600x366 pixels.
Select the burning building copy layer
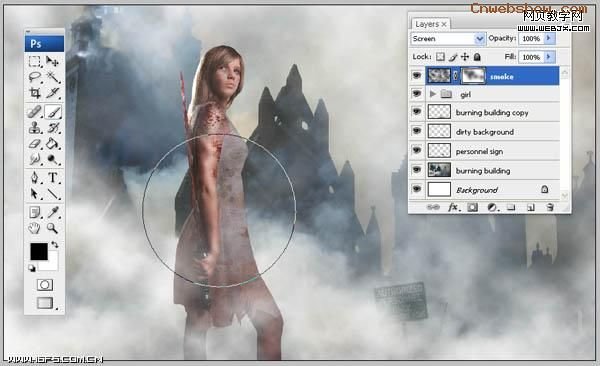(492, 112)
